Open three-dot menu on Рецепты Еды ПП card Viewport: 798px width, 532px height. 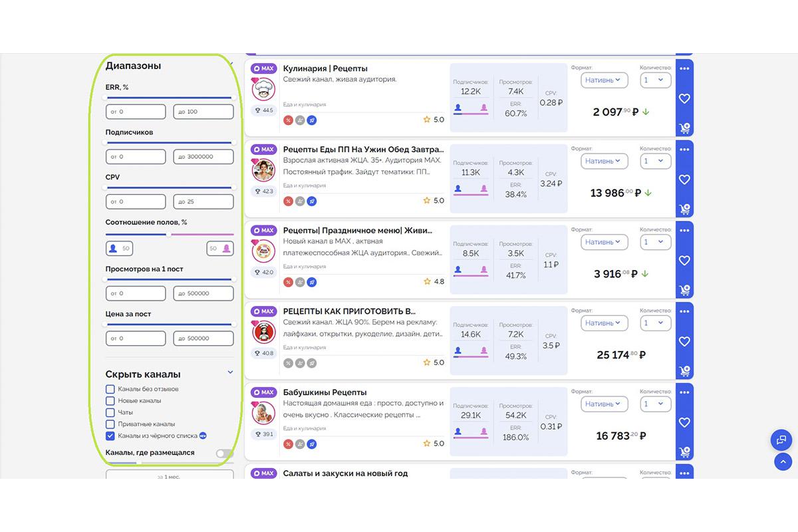pyautogui.click(x=684, y=149)
